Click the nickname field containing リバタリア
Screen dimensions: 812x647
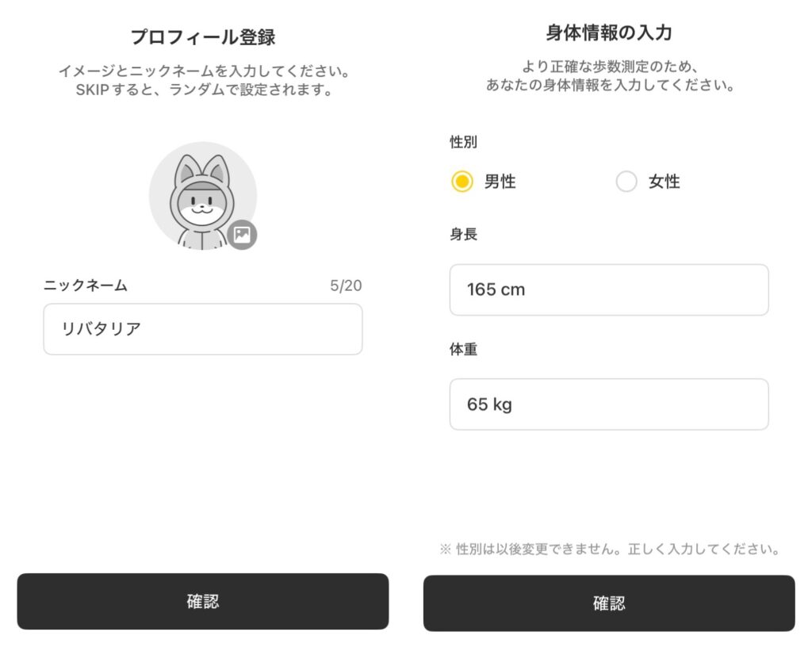coord(203,329)
